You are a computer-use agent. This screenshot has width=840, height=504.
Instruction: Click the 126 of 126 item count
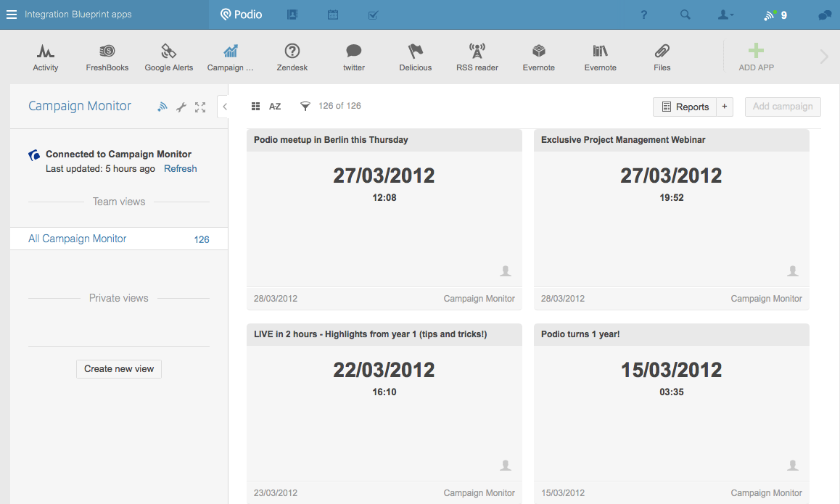point(339,106)
